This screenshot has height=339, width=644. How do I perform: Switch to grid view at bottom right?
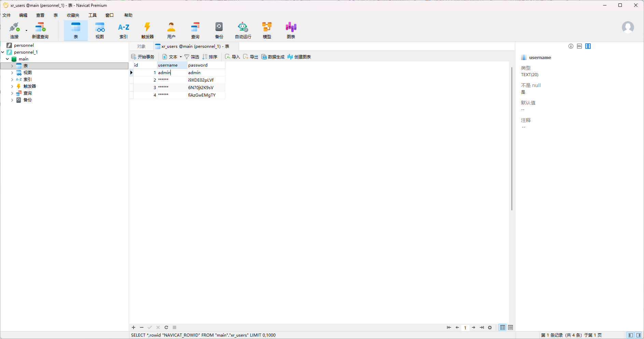click(502, 327)
